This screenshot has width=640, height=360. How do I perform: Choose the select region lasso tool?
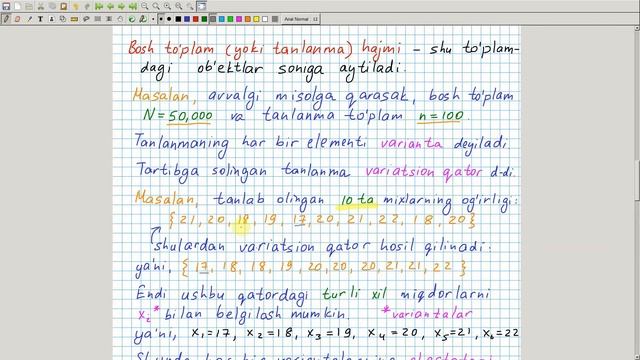(x=86, y=19)
